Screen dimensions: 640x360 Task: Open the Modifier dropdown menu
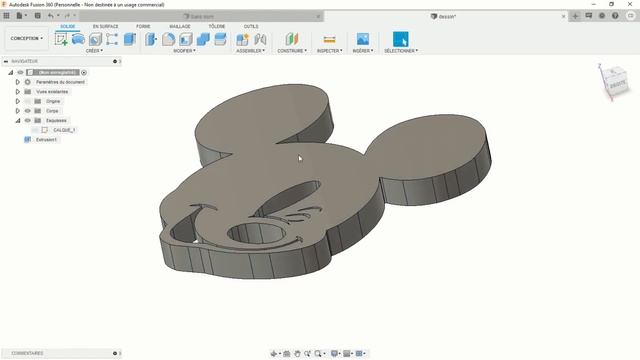184,51
